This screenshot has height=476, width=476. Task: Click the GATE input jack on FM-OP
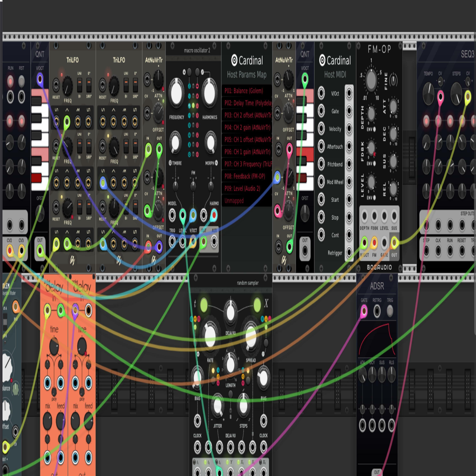(x=384, y=243)
